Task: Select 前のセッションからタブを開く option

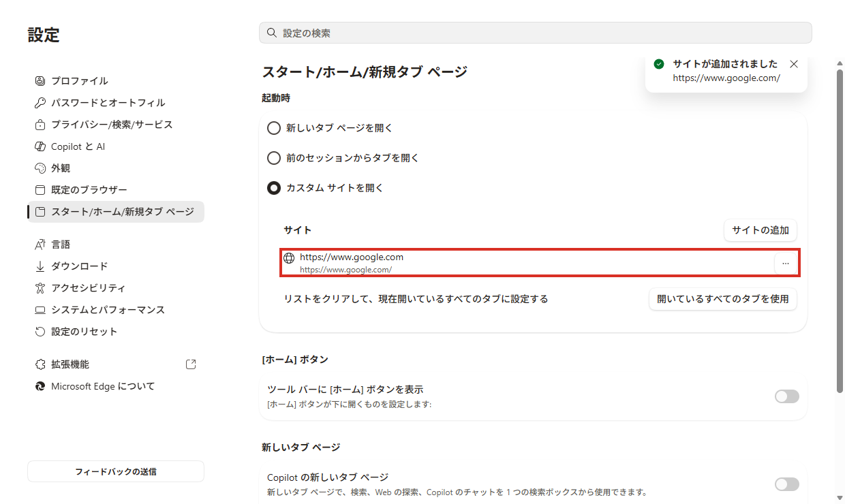Action: click(274, 158)
